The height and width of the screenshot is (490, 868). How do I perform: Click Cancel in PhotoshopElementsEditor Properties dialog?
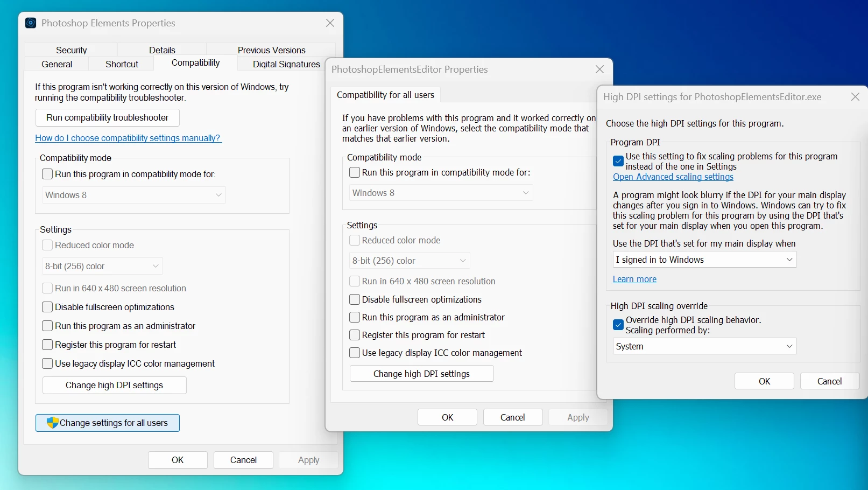pos(512,417)
